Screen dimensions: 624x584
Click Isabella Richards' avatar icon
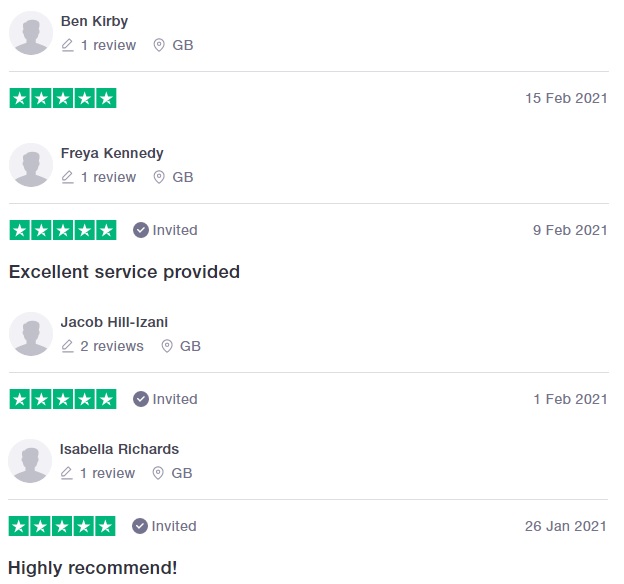(x=31, y=461)
